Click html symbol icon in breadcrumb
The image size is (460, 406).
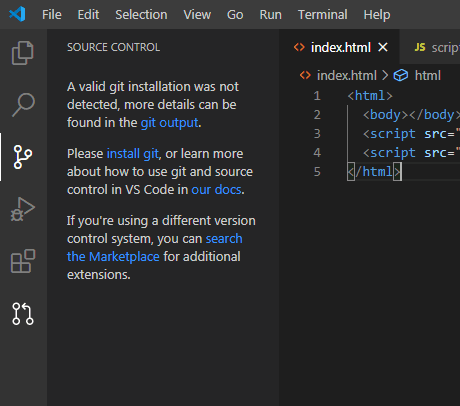coord(400,75)
